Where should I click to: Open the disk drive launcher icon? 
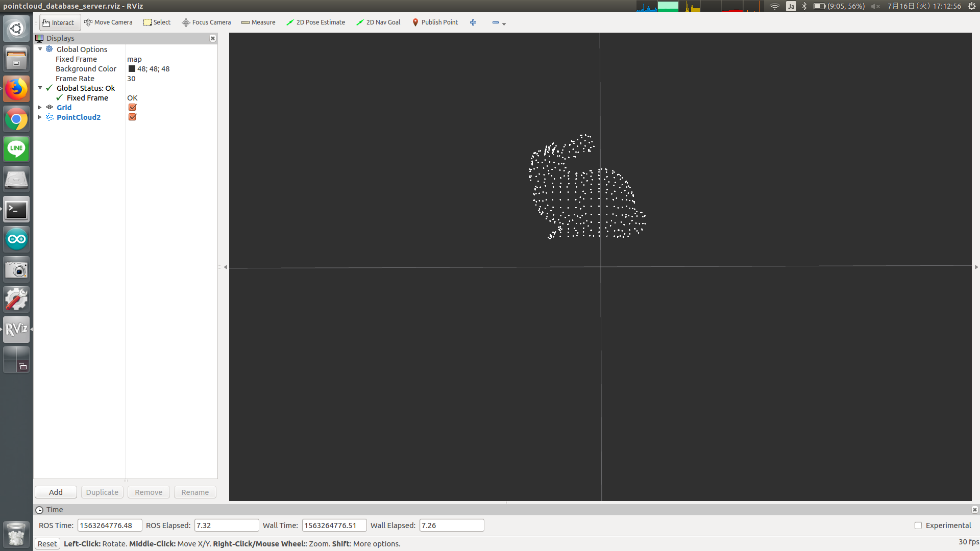click(x=16, y=180)
